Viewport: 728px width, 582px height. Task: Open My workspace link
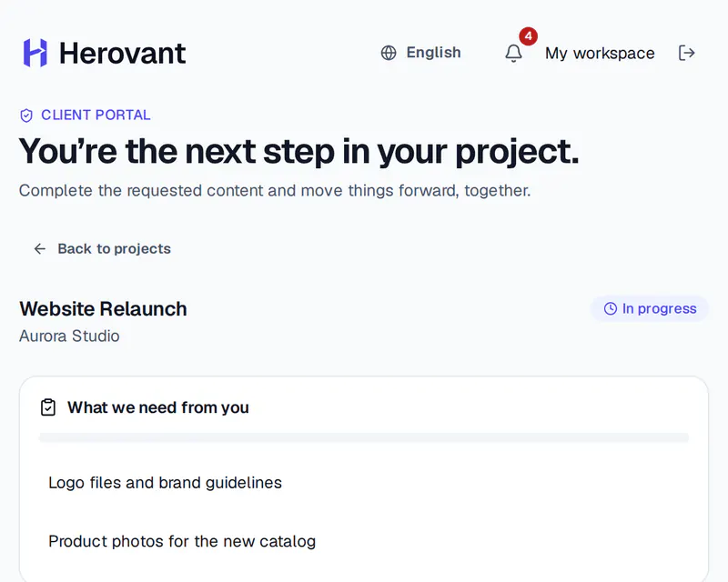point(600,53)
